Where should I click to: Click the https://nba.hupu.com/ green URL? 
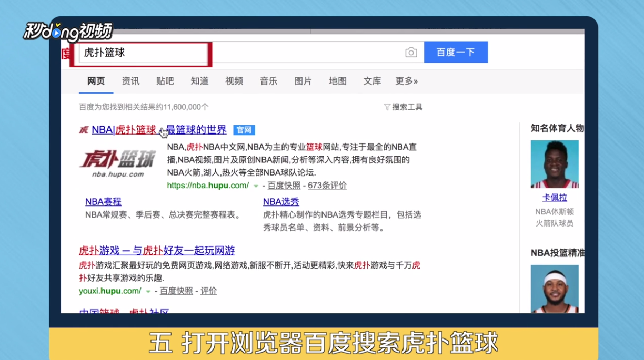[x=208, y=186]
